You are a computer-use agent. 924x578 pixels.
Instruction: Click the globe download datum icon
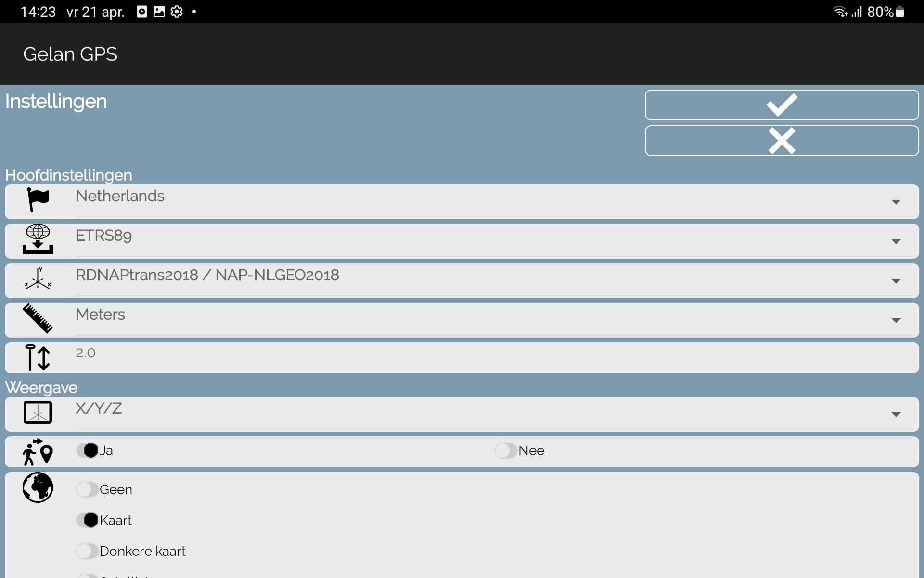click(x=38, y=239)
